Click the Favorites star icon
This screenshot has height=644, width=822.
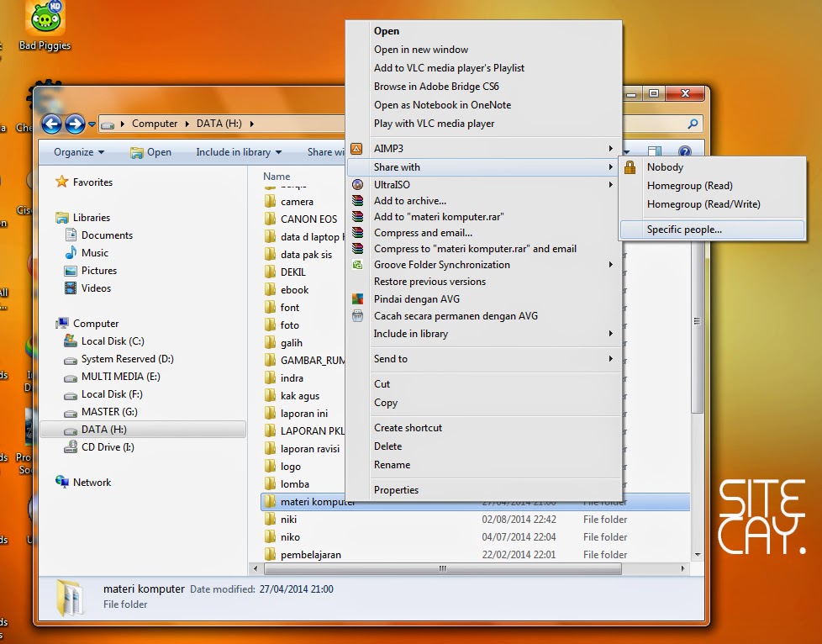pyautogui.click(x=62, y=182)
